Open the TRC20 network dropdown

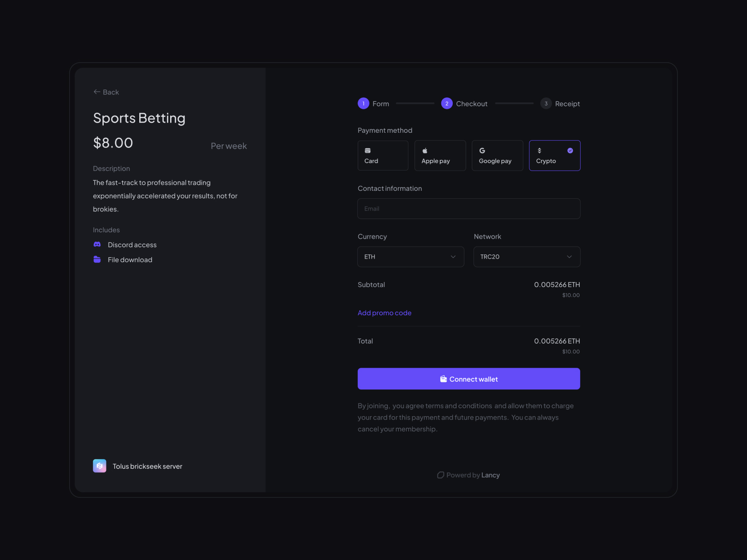(527, 257)
